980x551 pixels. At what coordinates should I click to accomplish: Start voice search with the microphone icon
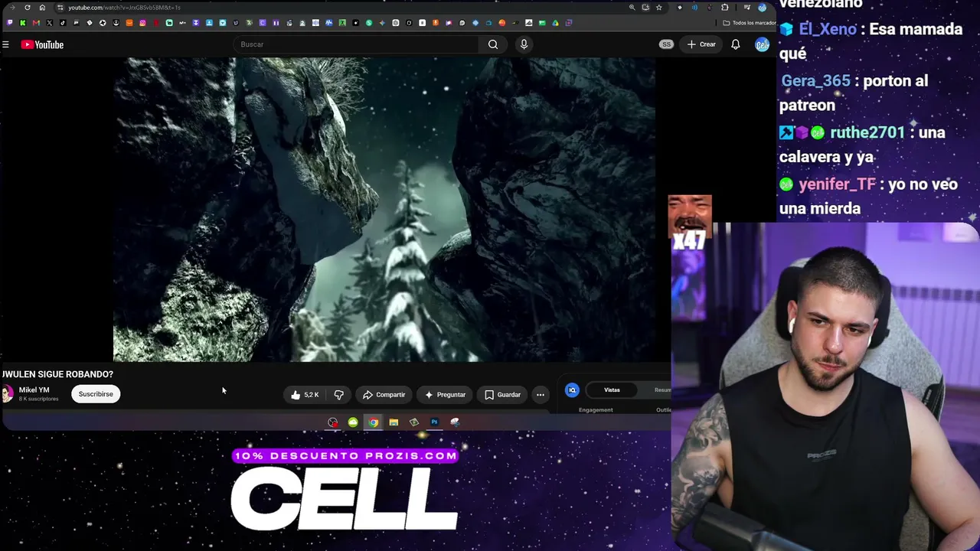[524, 44]
